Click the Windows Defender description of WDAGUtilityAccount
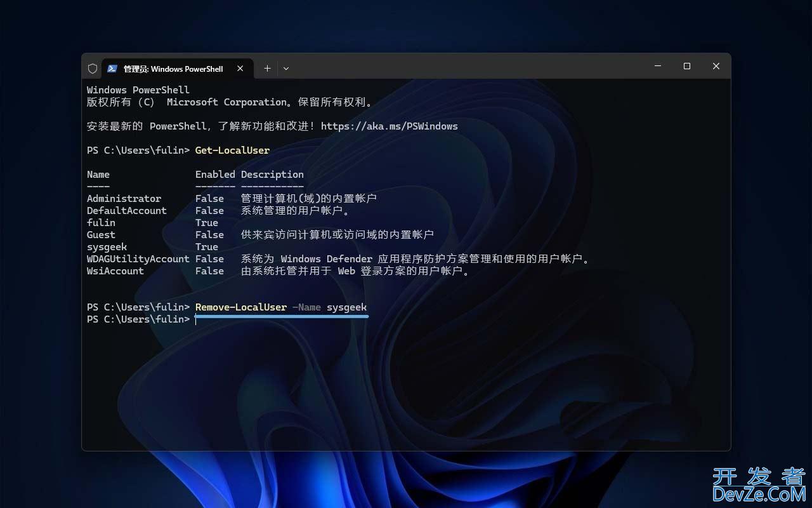812x508 pixels. pyautogui.click(x=416, y=258)
